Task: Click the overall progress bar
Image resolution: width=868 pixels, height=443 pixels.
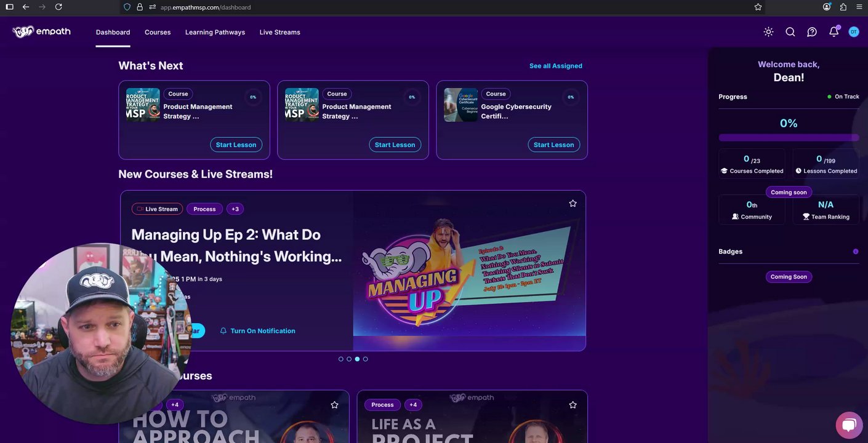Action: (x=789, y=138)
